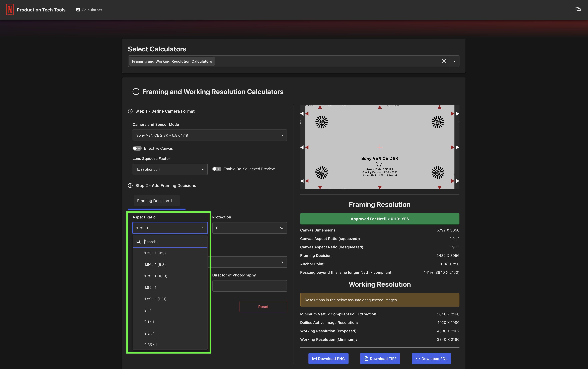
Task: Click the Download FDL button
Action: (431, 359)
